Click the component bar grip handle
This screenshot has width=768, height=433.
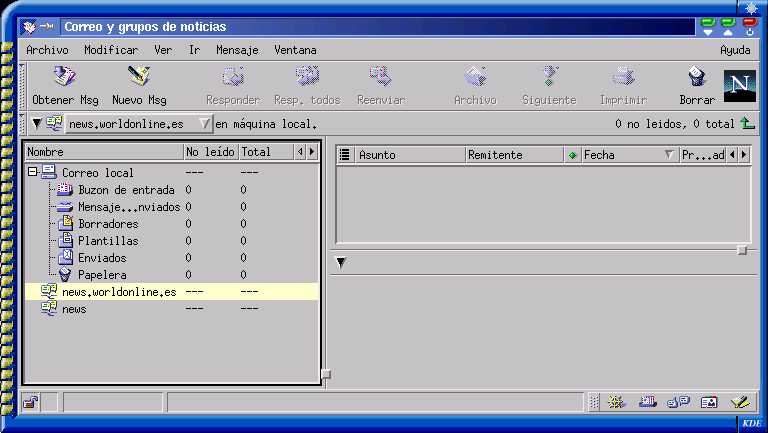593,403
